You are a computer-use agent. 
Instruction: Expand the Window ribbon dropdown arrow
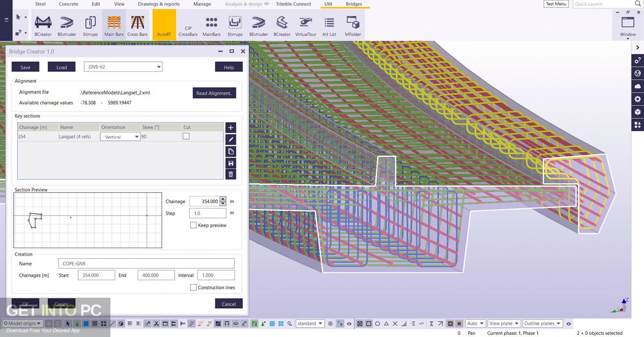click(x=628, y=39)
